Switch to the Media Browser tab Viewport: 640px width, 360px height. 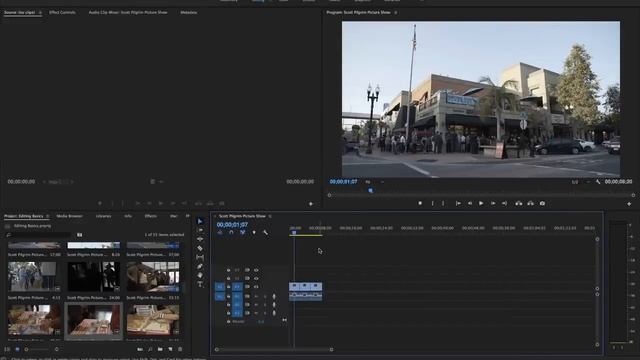69,216
